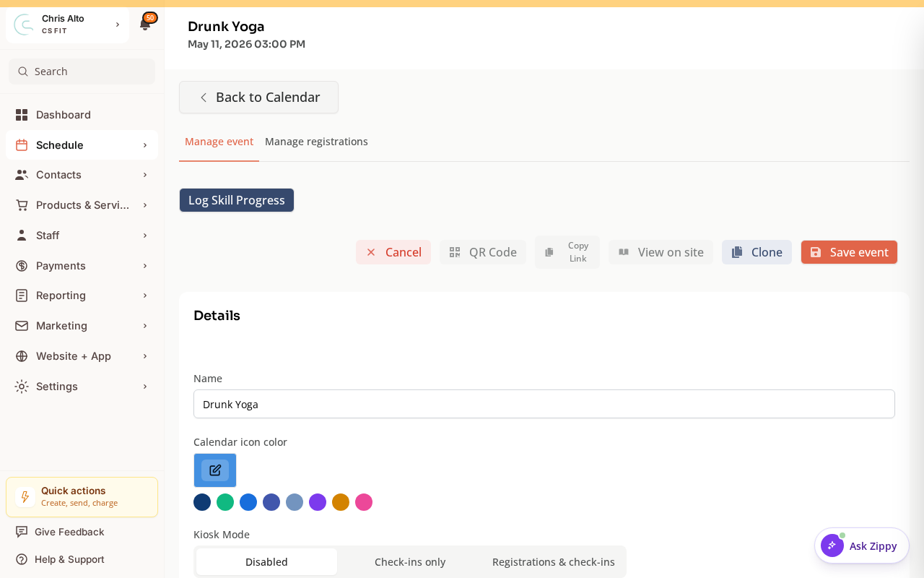The width and height of the screenshot is (924, 578).
Task: Click View on site button
Action: (661, 252)
